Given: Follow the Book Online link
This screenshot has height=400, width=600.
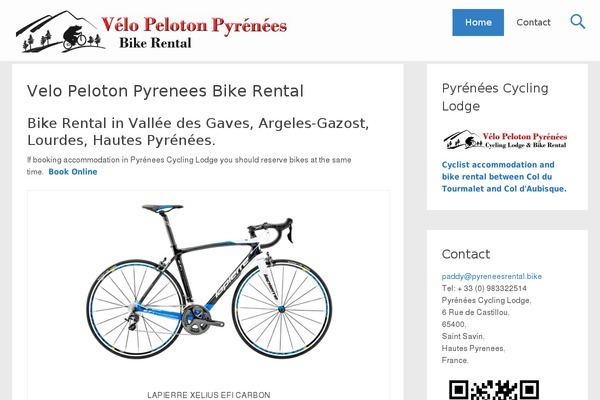Looking at the screenshot, I should coord(73,172).
